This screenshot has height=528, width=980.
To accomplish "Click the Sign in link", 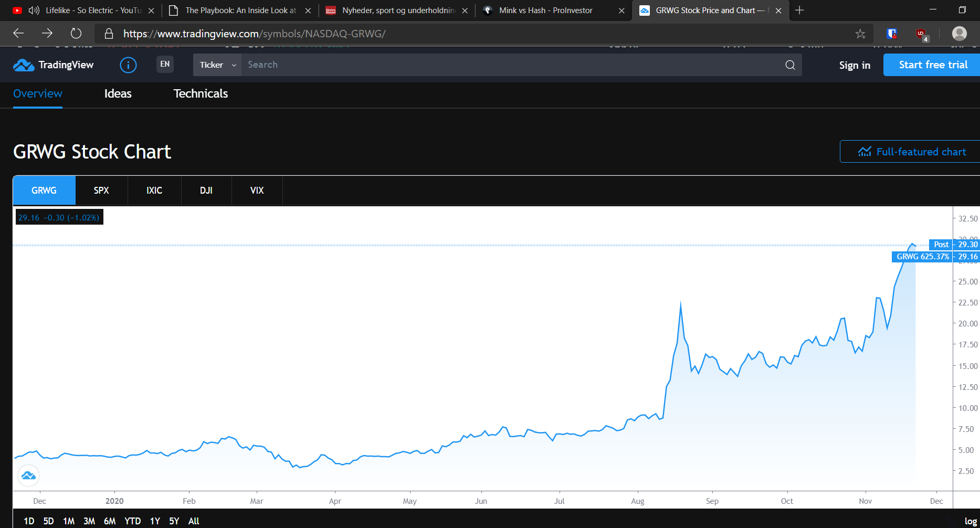I will (855, 65).
